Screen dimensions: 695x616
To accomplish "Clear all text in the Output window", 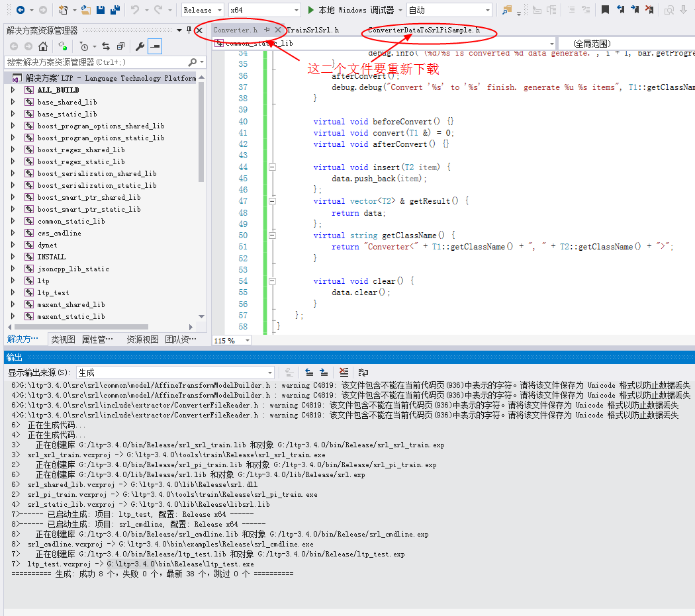I will 344,373.
